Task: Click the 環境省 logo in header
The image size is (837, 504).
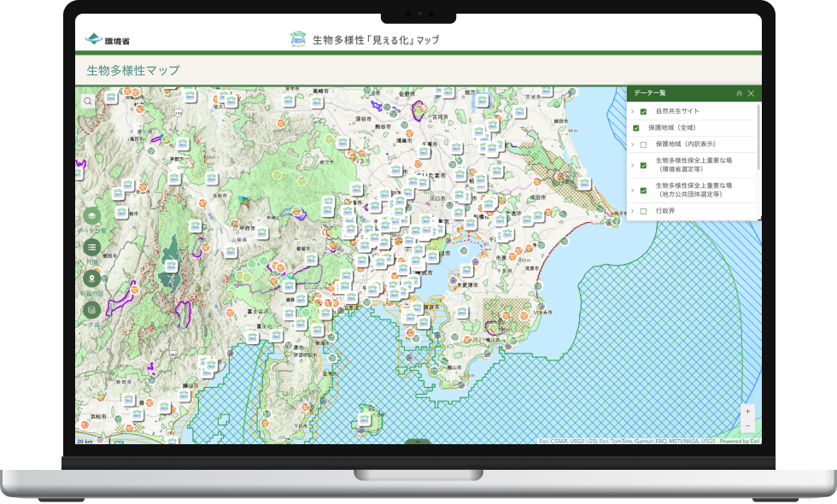Action: (x=108, y=39)
